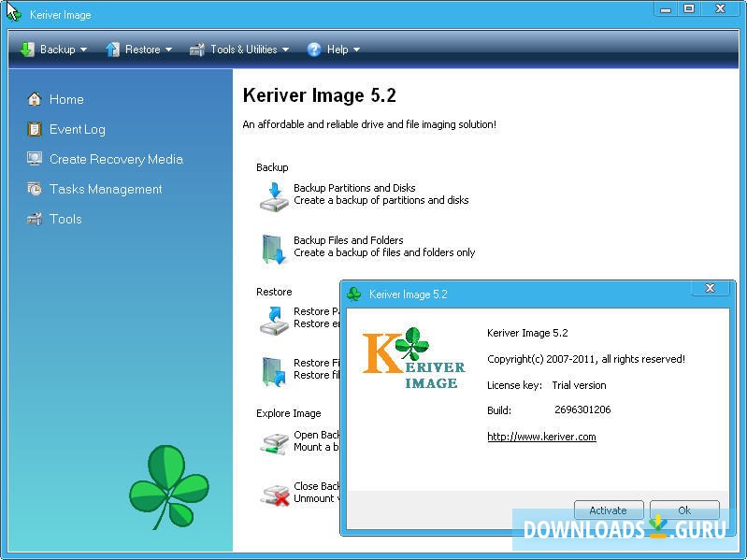Click Backup Partitions and Disks text
Image resolution: width=747 pixels, height=560 pixels.
[354, 188]
